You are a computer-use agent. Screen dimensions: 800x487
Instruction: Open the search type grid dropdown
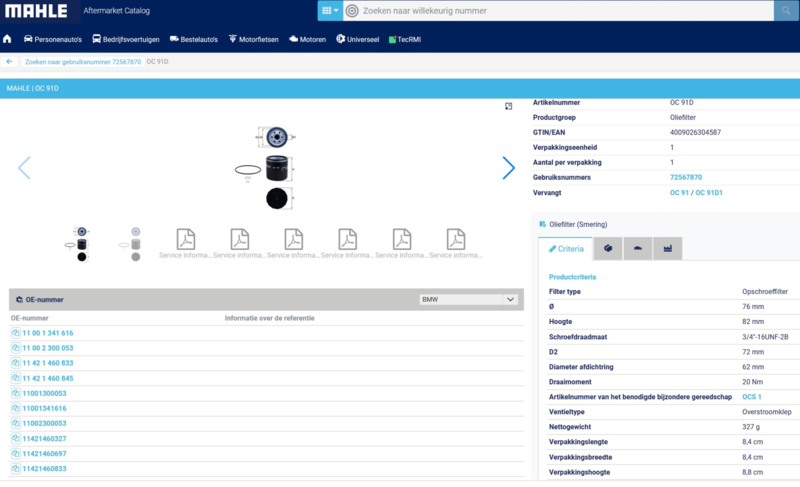pyautogui.click(x=330, y=11)
